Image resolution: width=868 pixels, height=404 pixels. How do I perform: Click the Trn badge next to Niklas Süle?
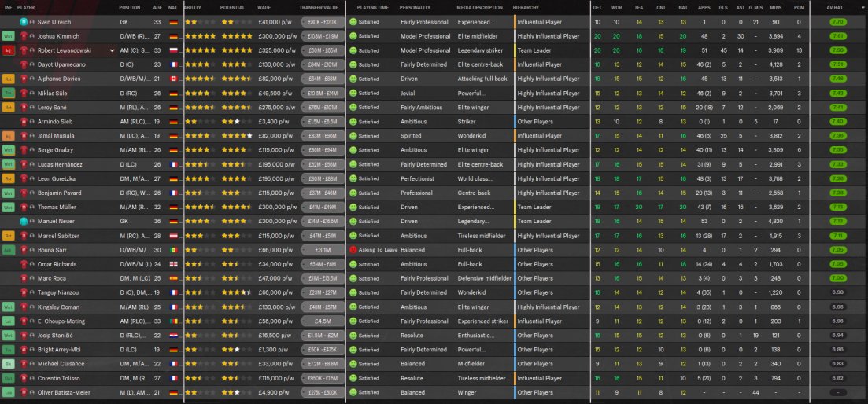[9, 93]
